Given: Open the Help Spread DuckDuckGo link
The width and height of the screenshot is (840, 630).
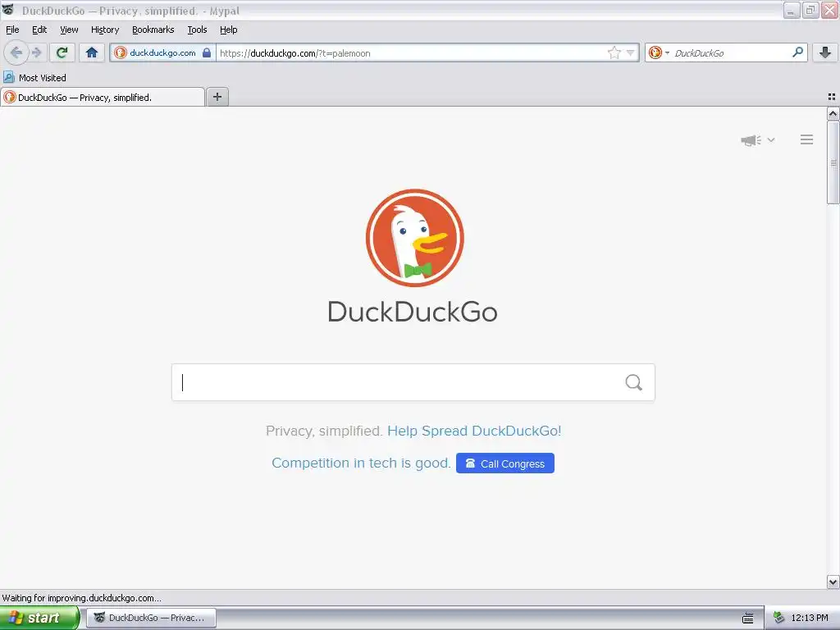Looking at the screenshot, I should click(x=474, y=431).
